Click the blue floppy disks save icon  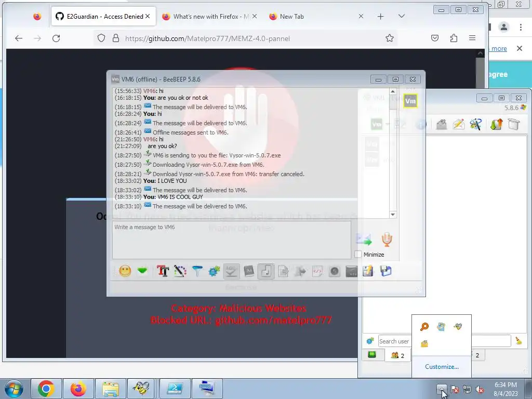386,271
